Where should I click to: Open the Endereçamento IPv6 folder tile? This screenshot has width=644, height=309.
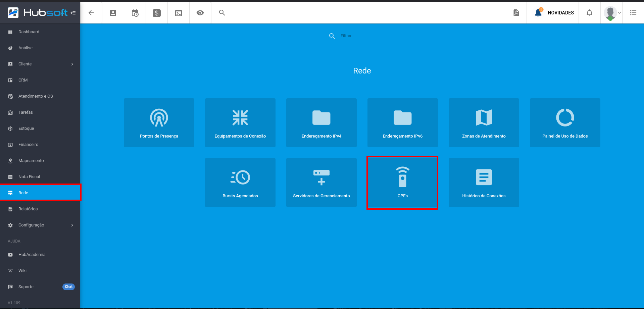coord(403,123)
